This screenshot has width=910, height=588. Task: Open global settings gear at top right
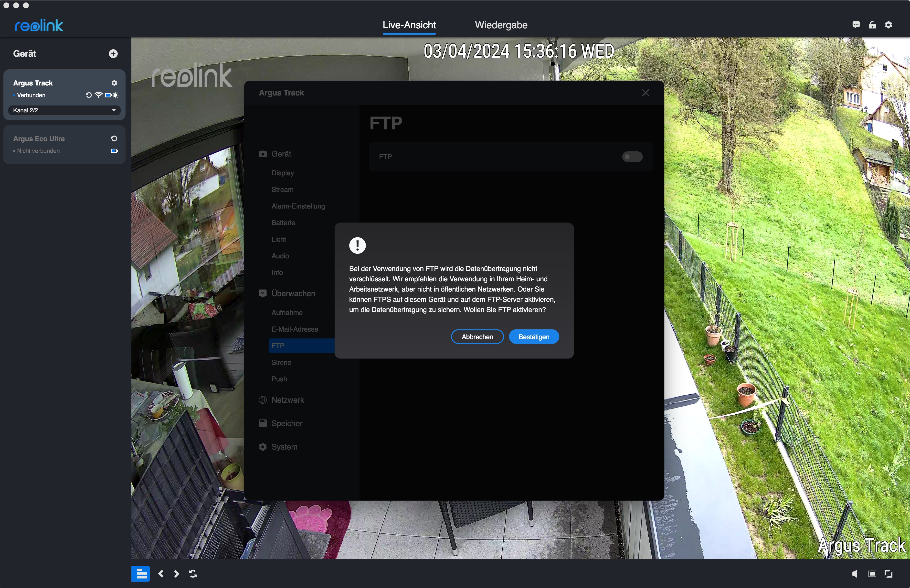[x=888, y=25]
